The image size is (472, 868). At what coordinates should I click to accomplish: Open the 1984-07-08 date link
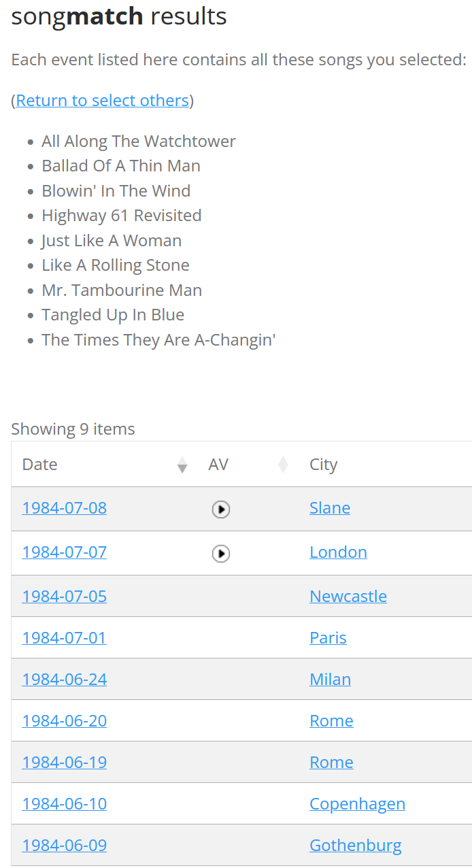tap(65, 508)
